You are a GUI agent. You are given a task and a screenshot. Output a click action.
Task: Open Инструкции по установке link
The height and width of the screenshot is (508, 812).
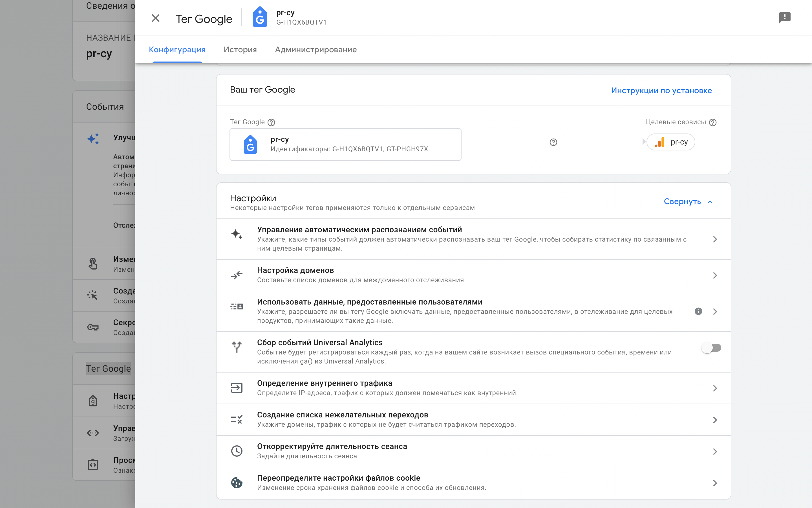[x=661, y=90]
